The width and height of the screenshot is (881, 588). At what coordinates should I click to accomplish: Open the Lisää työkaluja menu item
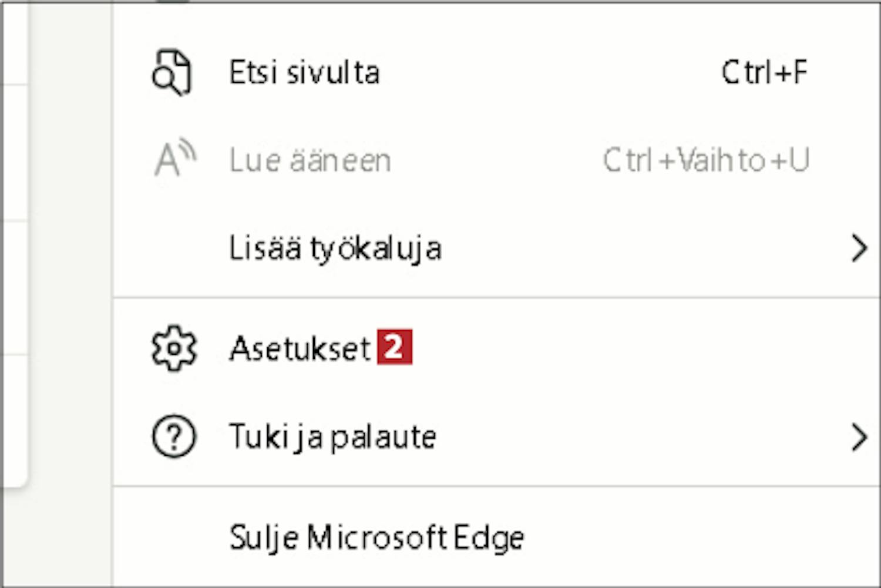(x=496, y=248)
